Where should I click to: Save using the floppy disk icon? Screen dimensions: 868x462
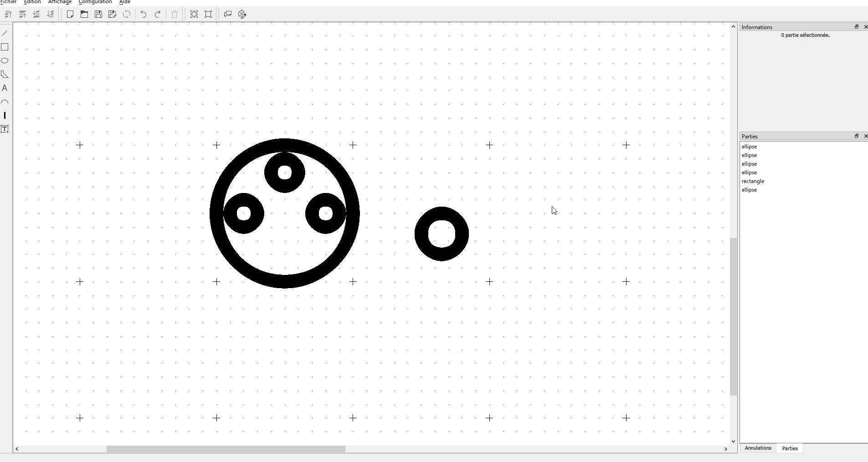pyautogui.click(x=98, y=14)
